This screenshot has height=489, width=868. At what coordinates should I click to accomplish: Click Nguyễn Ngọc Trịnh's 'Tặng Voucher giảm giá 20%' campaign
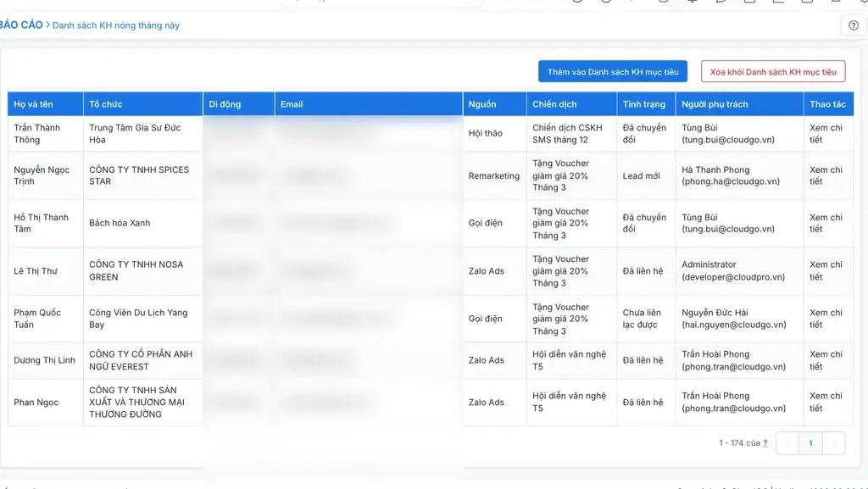[561, 176]
